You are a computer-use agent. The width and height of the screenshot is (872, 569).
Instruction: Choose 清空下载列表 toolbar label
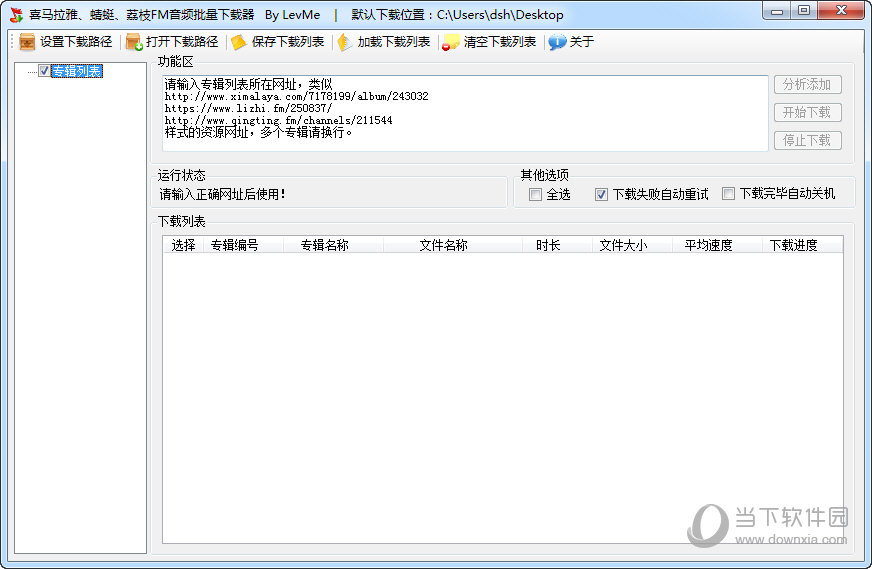coord(500,42)
